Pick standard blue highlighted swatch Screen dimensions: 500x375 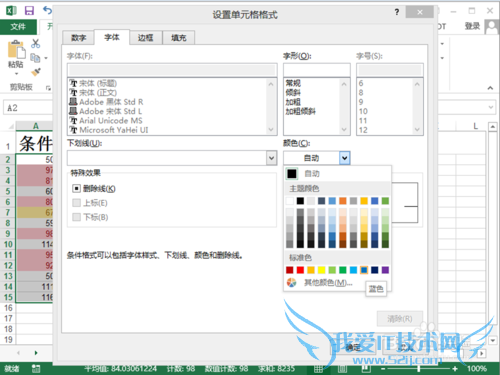coord(364,270)
